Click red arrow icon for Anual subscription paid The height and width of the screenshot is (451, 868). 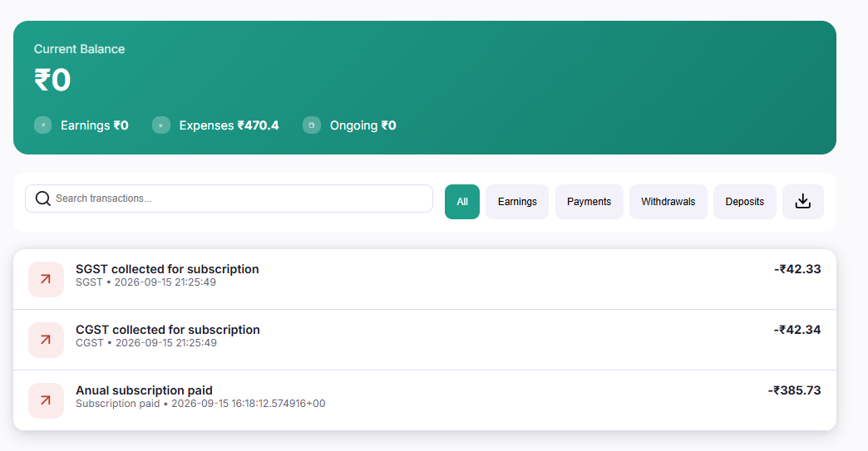pos(46,400)
